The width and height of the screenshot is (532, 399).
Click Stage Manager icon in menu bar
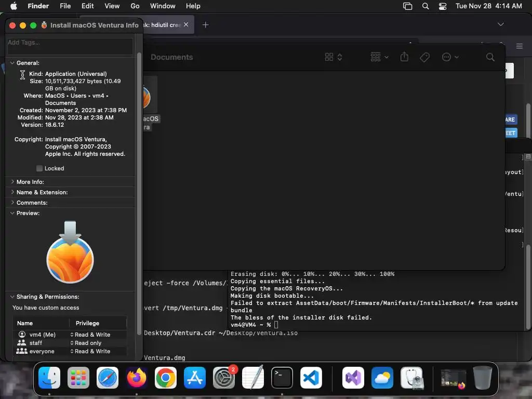point(407,6)
